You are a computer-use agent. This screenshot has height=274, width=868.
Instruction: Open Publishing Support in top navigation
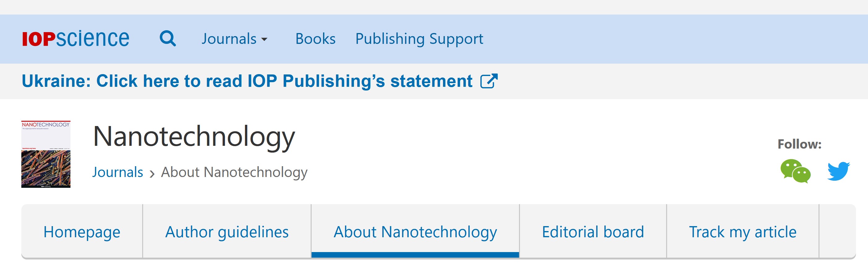(x=419, y=39)
